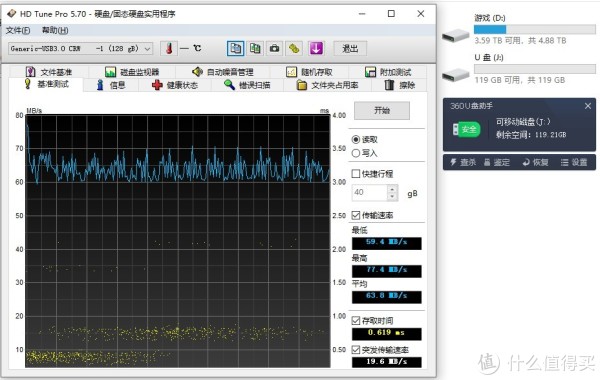
Task: Click the 可移动磁盘(J:) label text
Action: tap(523, 122)
